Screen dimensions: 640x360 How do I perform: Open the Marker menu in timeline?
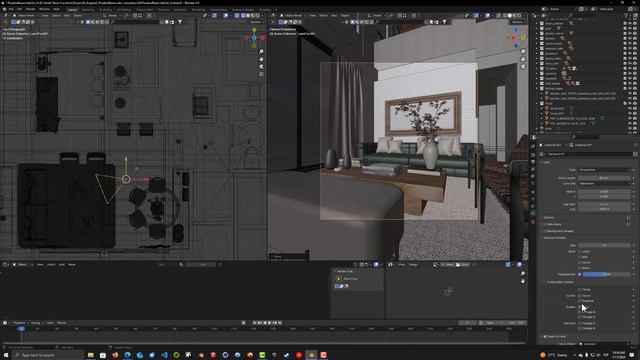[62, 322]
